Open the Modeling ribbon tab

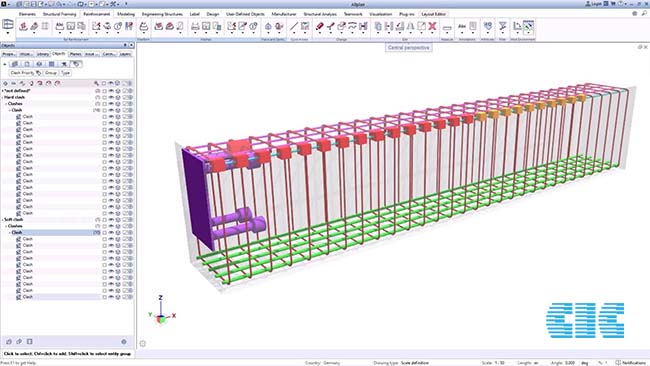(x=126, y=14)
